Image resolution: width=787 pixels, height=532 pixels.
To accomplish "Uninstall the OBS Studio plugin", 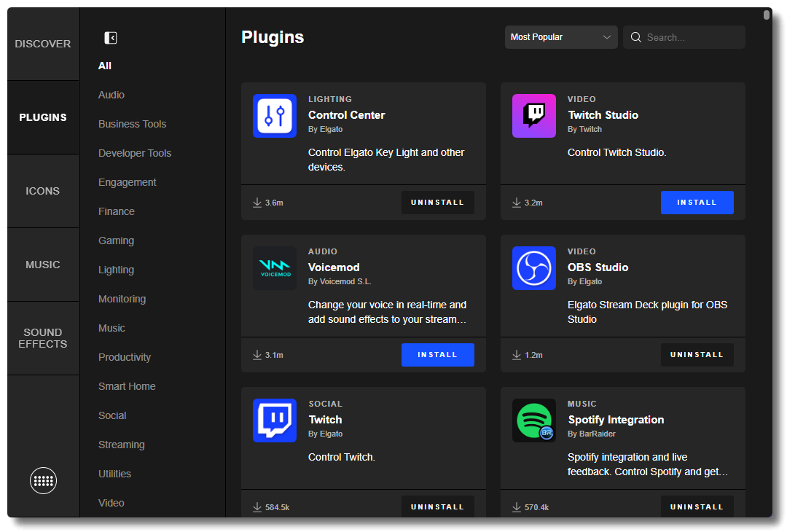I will pyautogui.click(x=697, y=355).
